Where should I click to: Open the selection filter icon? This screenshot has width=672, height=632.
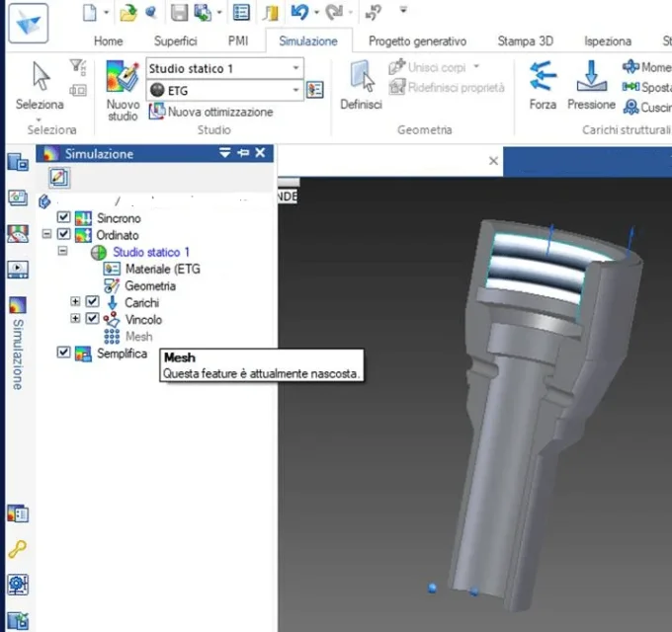click(x=77, y=67)
